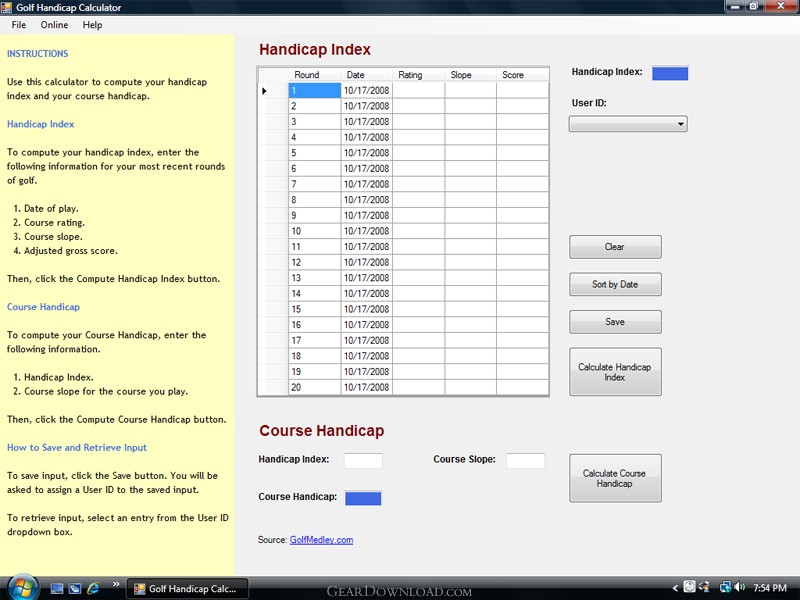Click the Sort by Date button
Viewport: 800px width, 600px height.
615,284
